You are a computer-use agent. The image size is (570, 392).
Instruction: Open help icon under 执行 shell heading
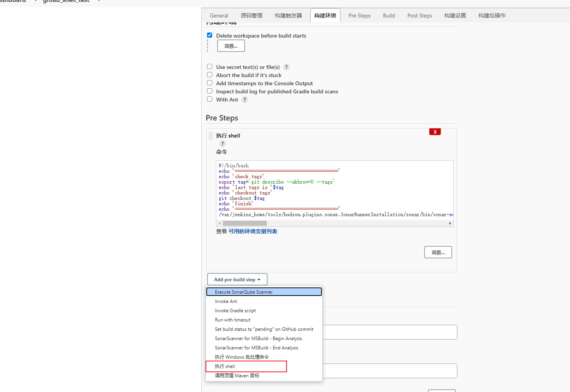[223, 144]
